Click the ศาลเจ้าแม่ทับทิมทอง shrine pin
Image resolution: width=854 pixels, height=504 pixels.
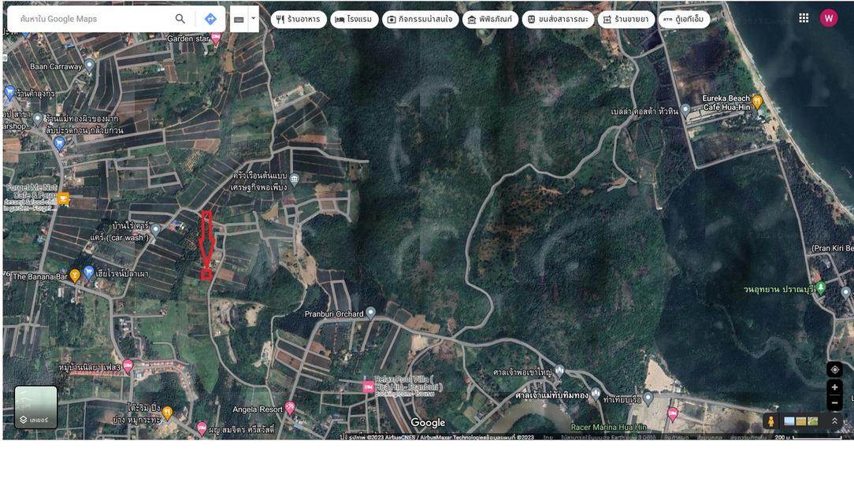coord(596,393)
